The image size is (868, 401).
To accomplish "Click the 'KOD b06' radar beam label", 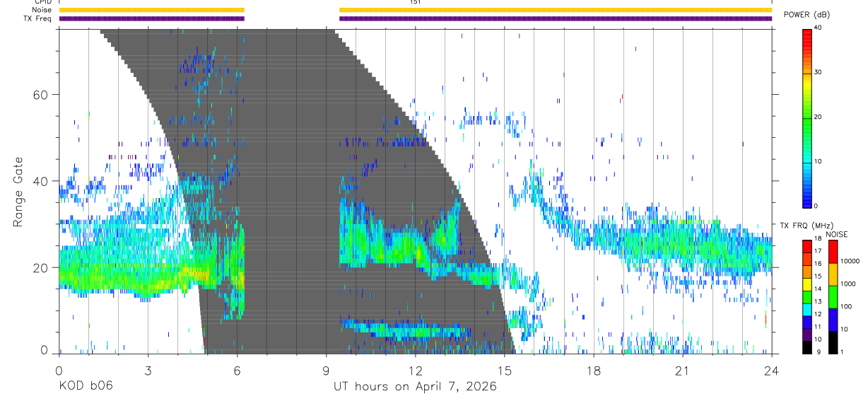I will 85,387.
